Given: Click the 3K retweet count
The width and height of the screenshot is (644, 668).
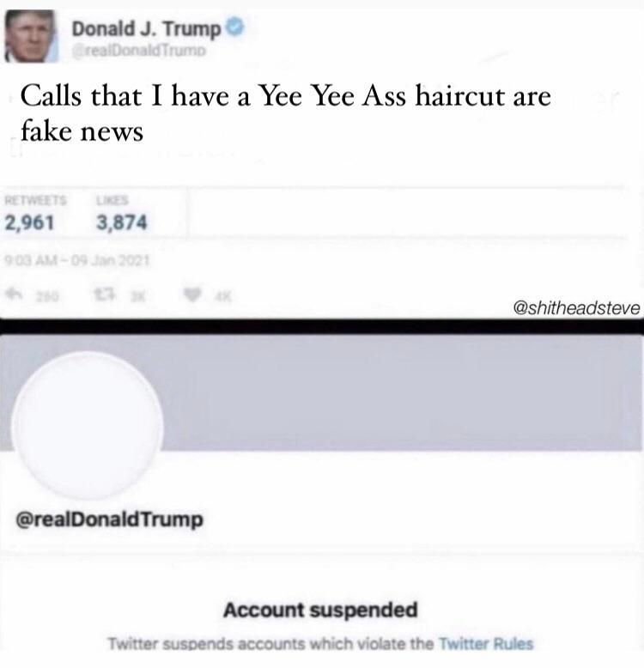Looking at the screenshot, I should tap(138, 296).
